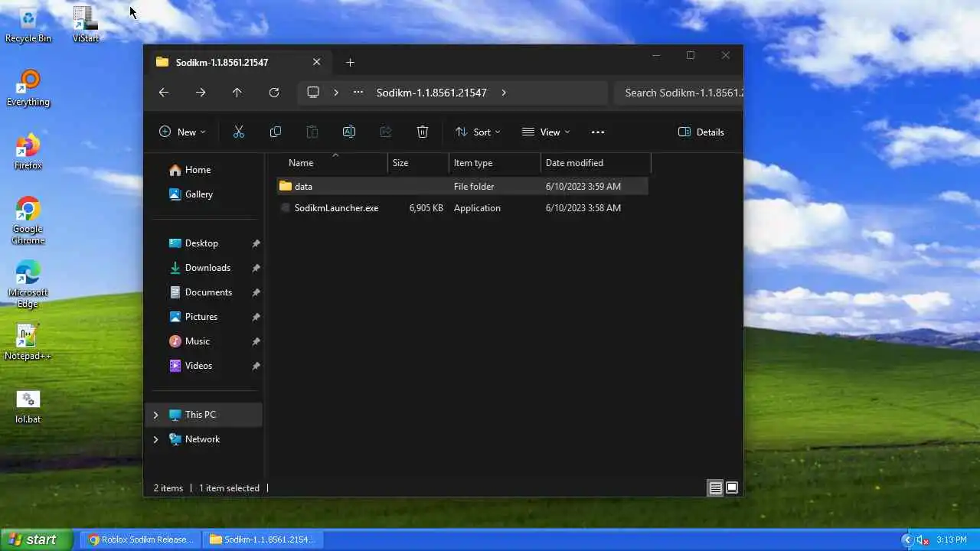Click the Search Sodikm field
This screenshot has height=551, width=980.
[x=678, y=93]
